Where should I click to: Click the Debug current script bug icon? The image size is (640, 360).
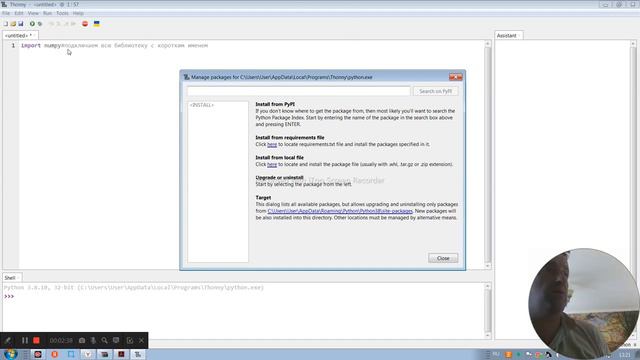pyautogui.click(x=40, y=24)
